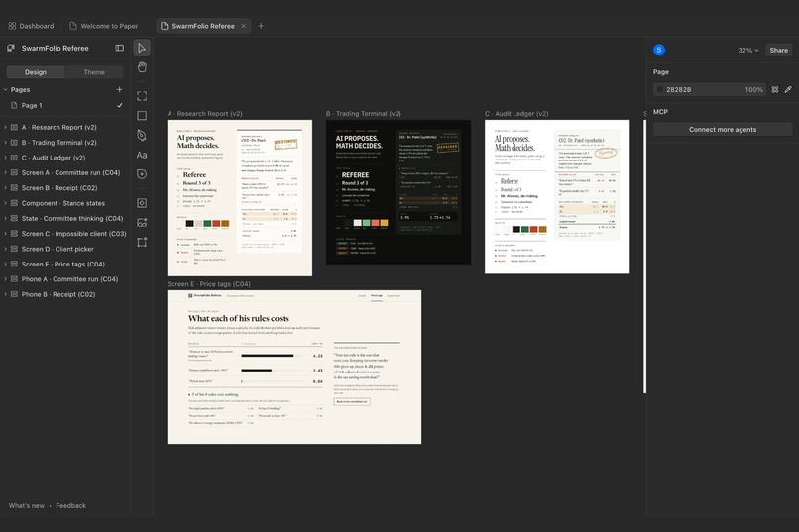Click the Screen D - Client picker layer icon
This screenshot has height=532, width=799.
[14, 249]
